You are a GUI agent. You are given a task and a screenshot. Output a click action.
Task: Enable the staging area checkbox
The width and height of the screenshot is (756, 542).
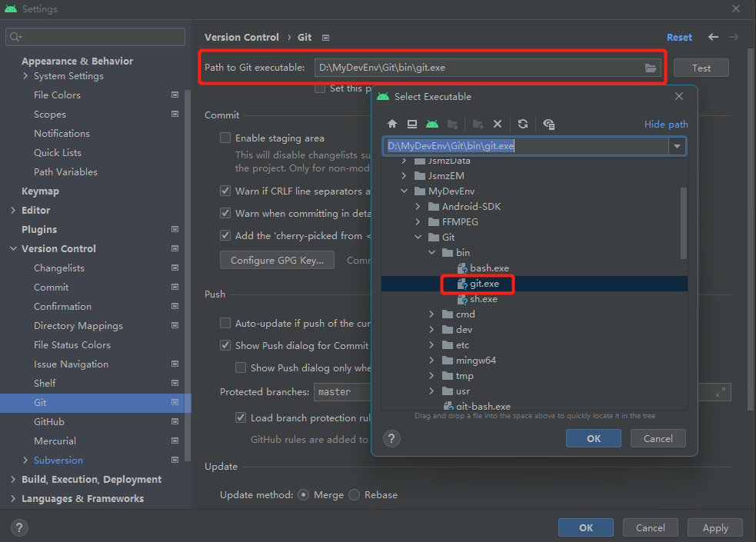click(225, 138)
